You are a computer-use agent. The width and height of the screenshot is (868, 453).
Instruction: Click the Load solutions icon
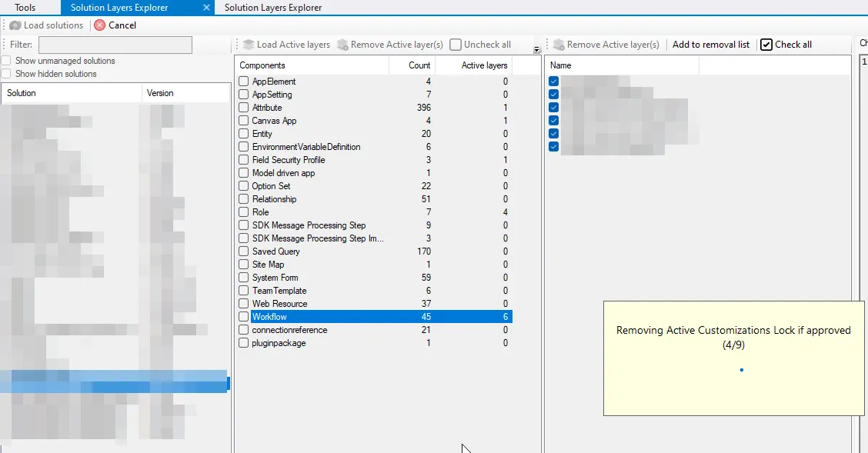click(15, 25)
